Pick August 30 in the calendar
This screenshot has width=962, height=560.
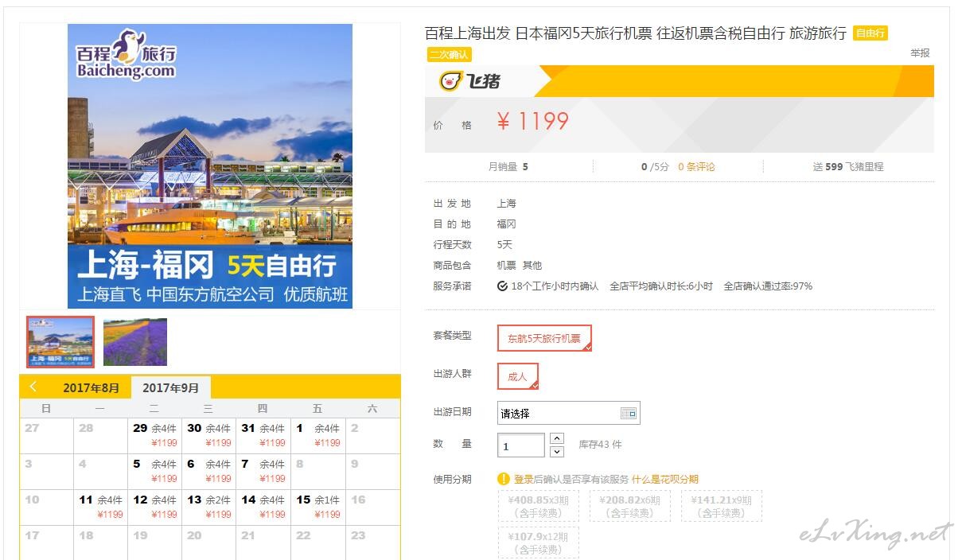208,436
